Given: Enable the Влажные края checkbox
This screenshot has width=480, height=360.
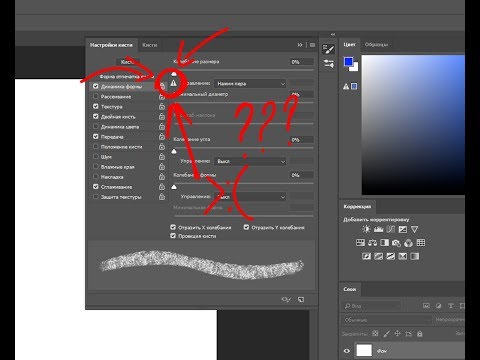Looking at the screenshot, I should coord(96,166).
